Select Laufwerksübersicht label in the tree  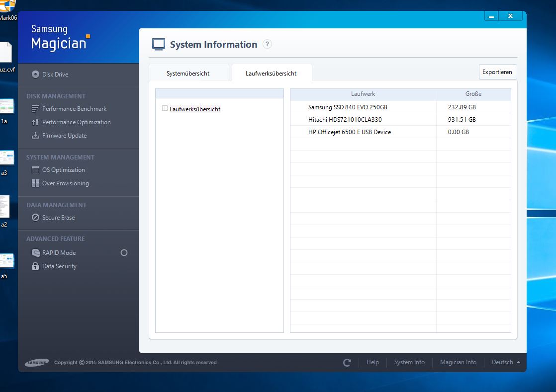[x=194, y=109]
